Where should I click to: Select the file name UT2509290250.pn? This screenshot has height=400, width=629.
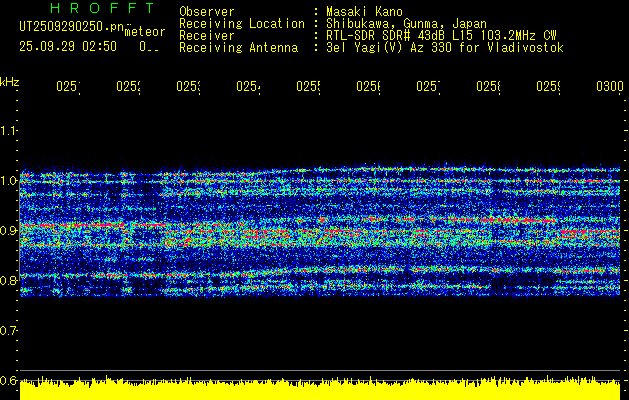[x=72, y=27]
